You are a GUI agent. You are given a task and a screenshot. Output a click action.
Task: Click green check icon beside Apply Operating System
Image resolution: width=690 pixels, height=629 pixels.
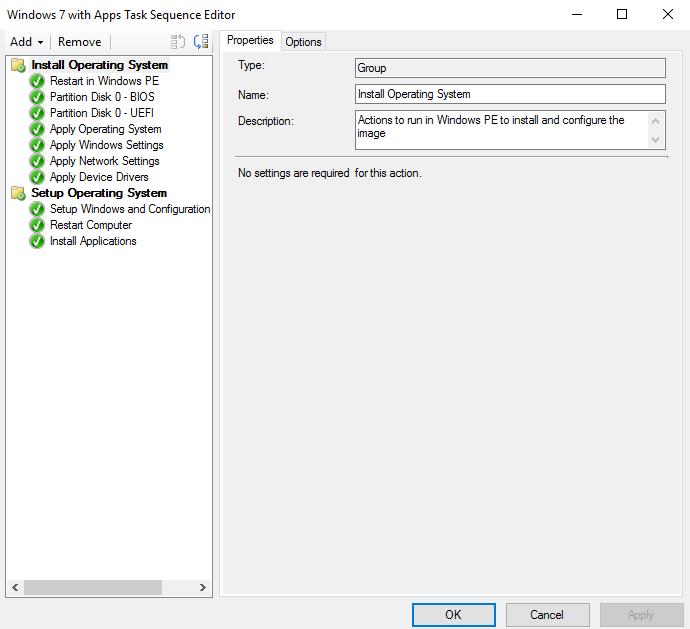(x=37, y=129)
